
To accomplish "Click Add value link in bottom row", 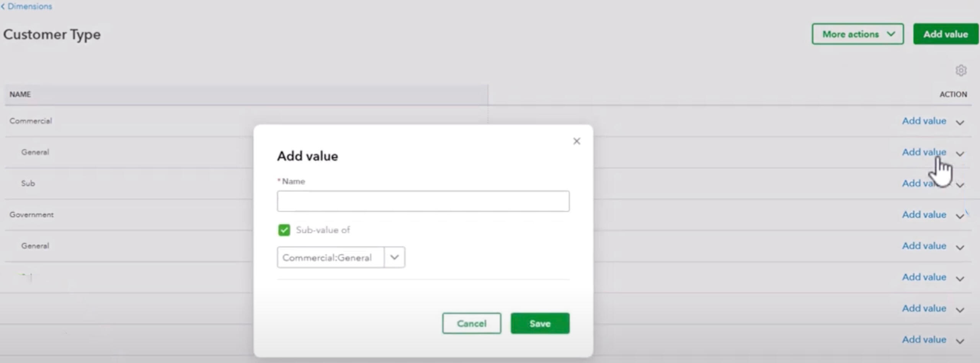I will 924,340.
